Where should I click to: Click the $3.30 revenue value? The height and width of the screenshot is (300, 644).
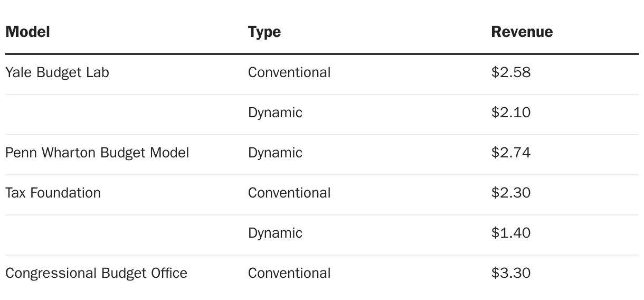(x=510, y=273)
